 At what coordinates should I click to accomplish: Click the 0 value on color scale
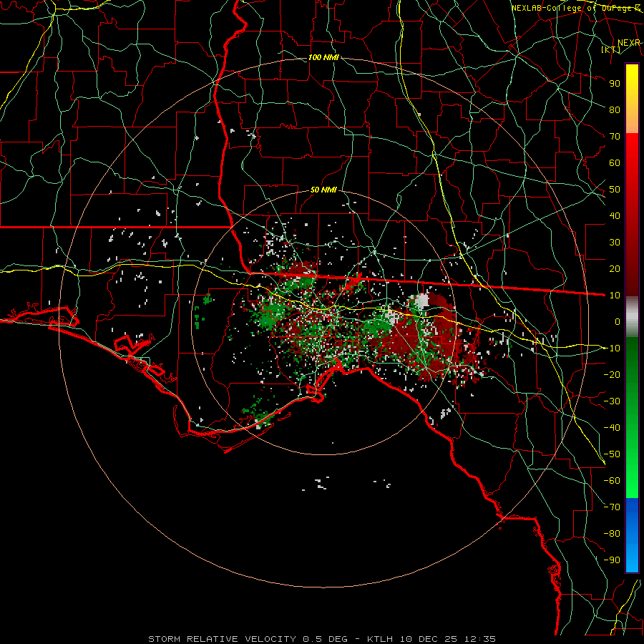(x=618, y=322)
